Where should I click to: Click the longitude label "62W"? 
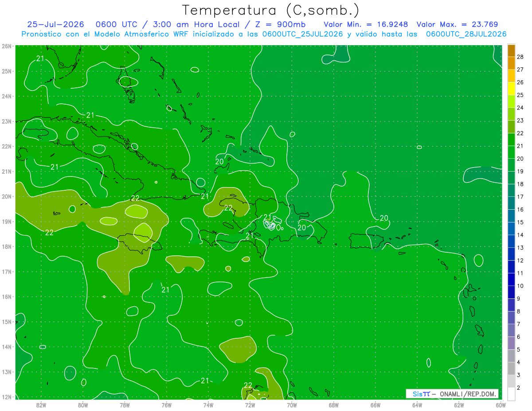[x=458, y=405]
